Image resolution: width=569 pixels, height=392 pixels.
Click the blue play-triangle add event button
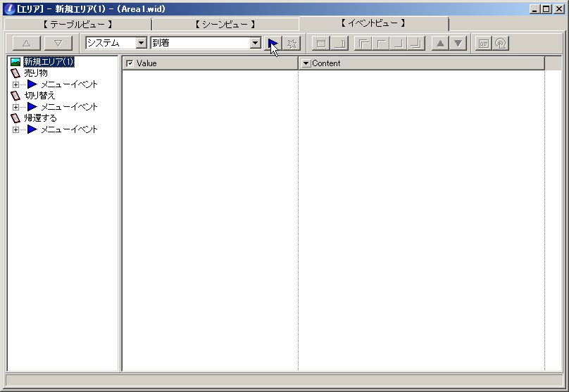coord(273,44)
